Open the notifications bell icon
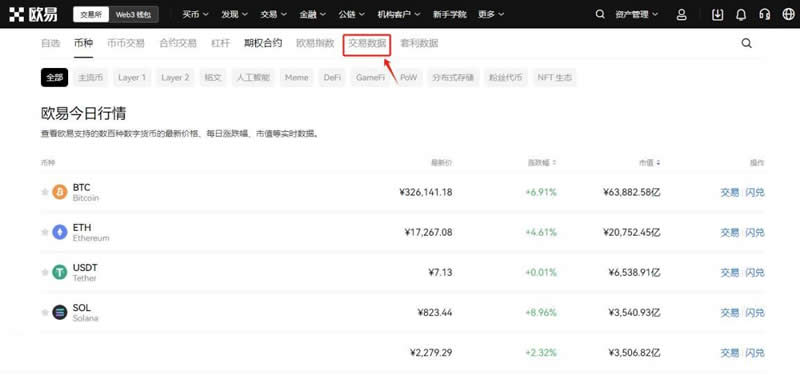The height and width of the screenshot is (375, 800). click(x=741, y=14)
